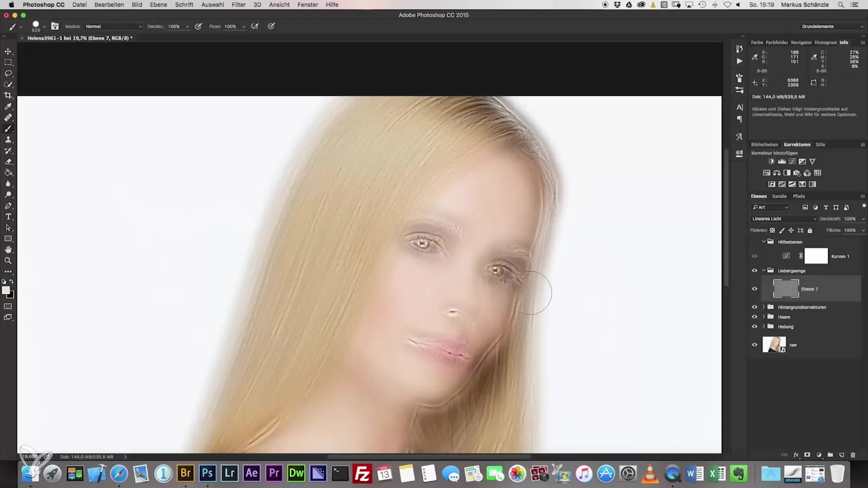Viewport: 868px width, 488px height.
Task: Select the Kurven 1 layer mask thumbnail
Action: 816,256
